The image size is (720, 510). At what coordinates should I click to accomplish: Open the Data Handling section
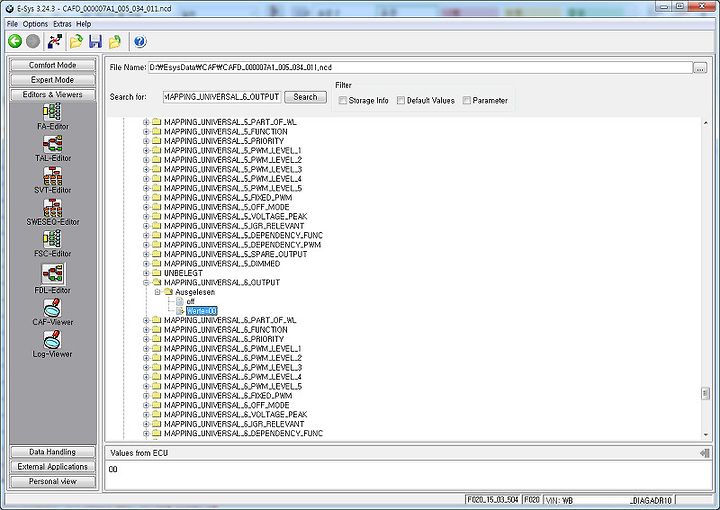pos(52,452)
